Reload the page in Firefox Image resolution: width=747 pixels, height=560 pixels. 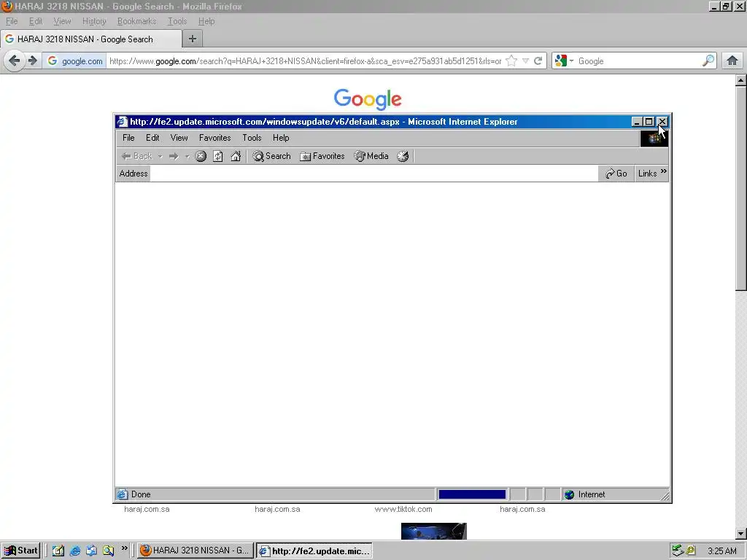[538, 61]
